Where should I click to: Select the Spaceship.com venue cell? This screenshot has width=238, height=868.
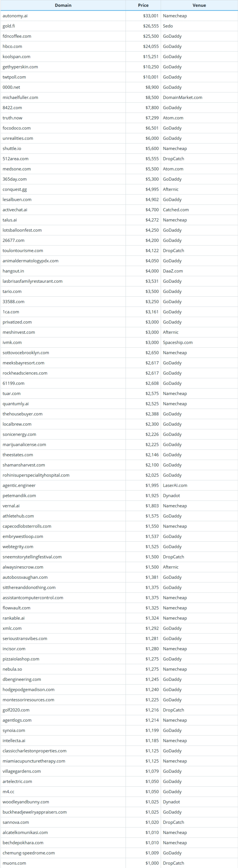tap(178, 342)
